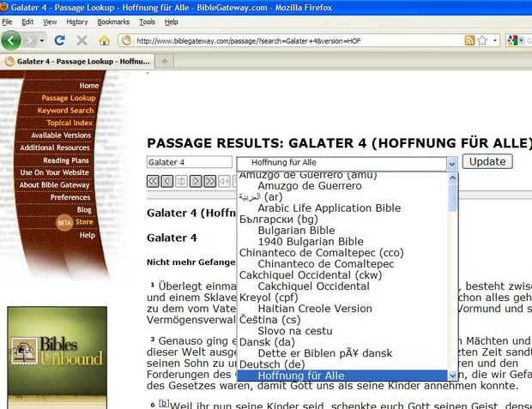Open the Bookmarks menu
The height and width of the screenshot is (409, 532).
pos(113,21)
